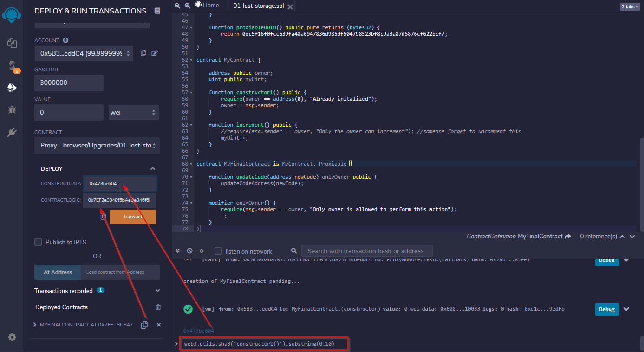
Task: Focus the CONTRACTLOGIC input field
Action: point(119,200)
